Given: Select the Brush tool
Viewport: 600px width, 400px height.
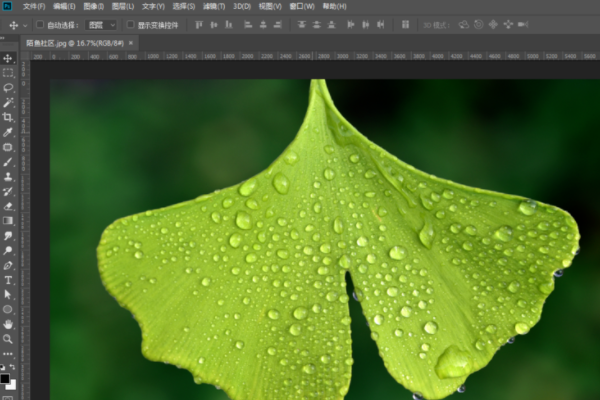Looking at the screenshot, I should [8, 162].
